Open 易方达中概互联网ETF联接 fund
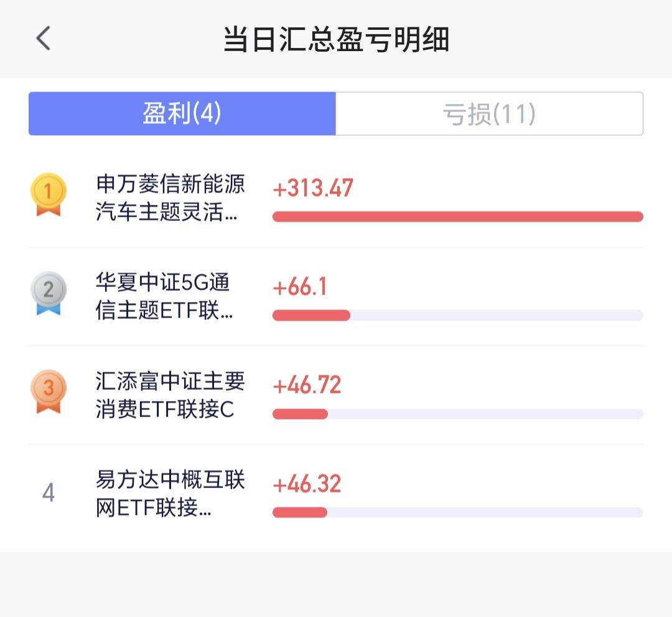This screenshot has height=617, width=672. click(170, 494)
